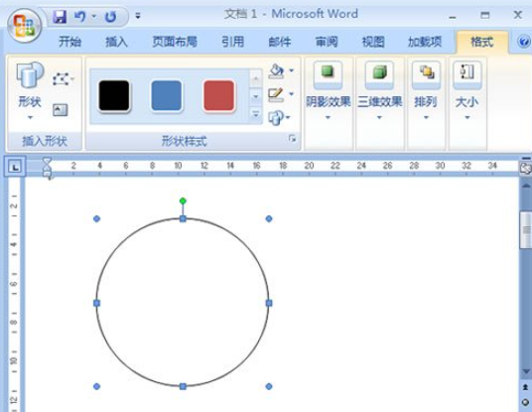The width and height of the screenshot is (532, 412).
Task: Toggle the ruler tab-stop selector box
Action: 15,167
